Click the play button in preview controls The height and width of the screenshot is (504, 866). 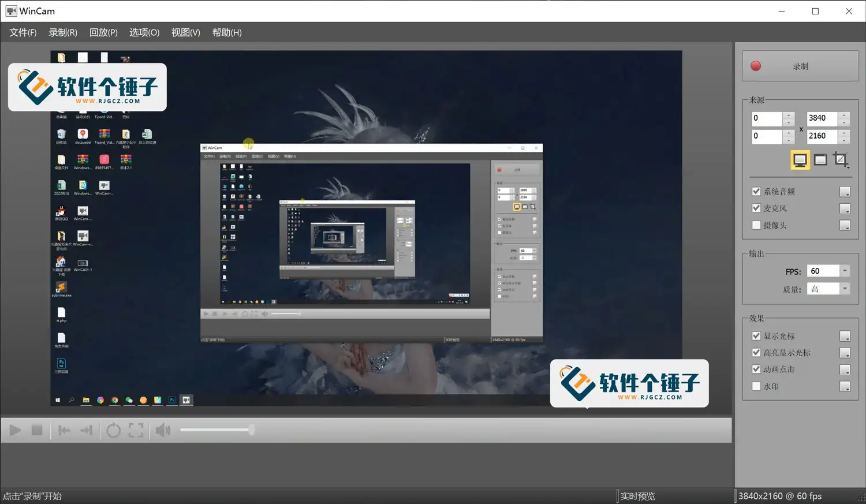[x=14, y=430]
